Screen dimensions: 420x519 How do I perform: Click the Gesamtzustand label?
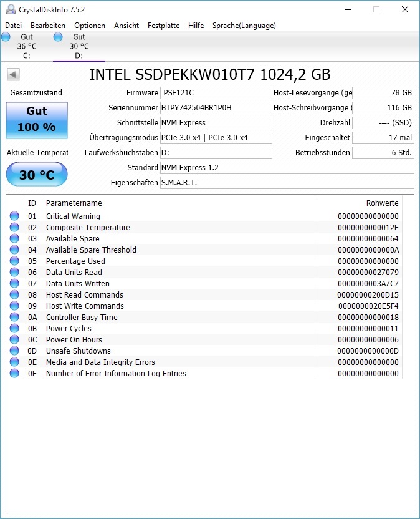[x=36, y=93]
